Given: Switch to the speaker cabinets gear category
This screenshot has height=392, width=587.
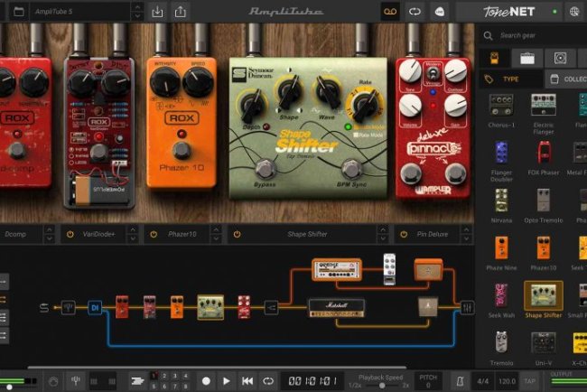Looking at the screenshot, I should pyautogui.click(x=560, y=59).
